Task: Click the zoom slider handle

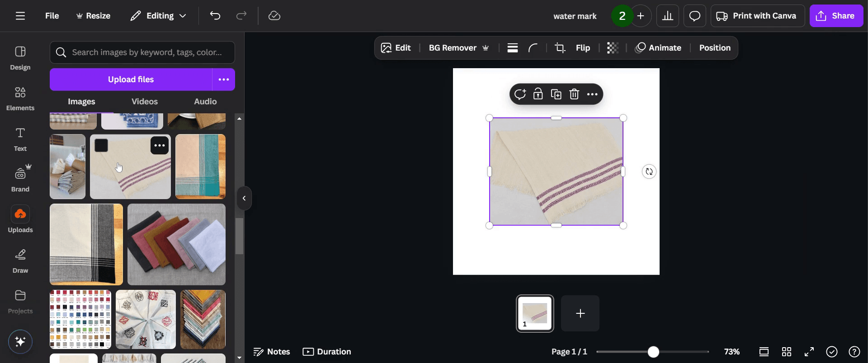Action: coord(653,352)
